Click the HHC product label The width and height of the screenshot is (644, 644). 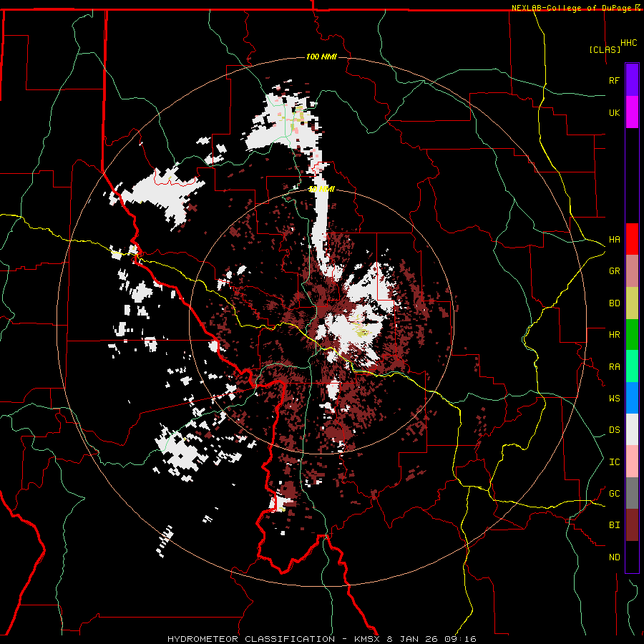pyautogui.click(x=629, y=43)
